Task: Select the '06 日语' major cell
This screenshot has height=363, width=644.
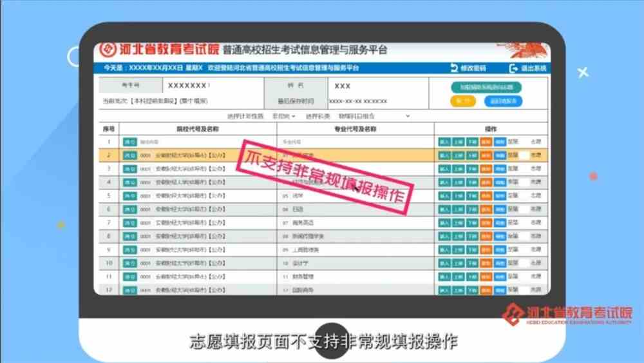Action: tap(355, 210)
